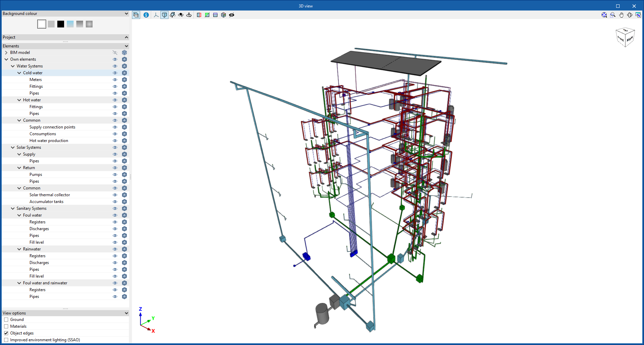Select the black background colour swatch
Screen dimensions: 644x345
60,24
